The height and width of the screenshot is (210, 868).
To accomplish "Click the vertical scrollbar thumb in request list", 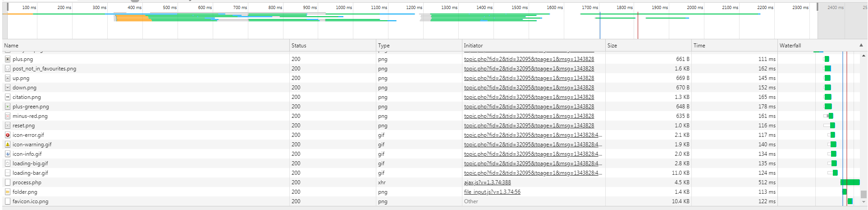I will (x=863, y=194).
